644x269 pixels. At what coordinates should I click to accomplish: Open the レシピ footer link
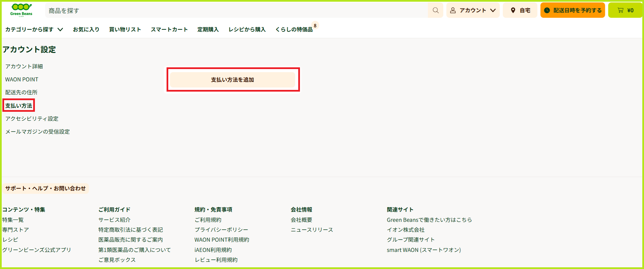pos(10,240)
